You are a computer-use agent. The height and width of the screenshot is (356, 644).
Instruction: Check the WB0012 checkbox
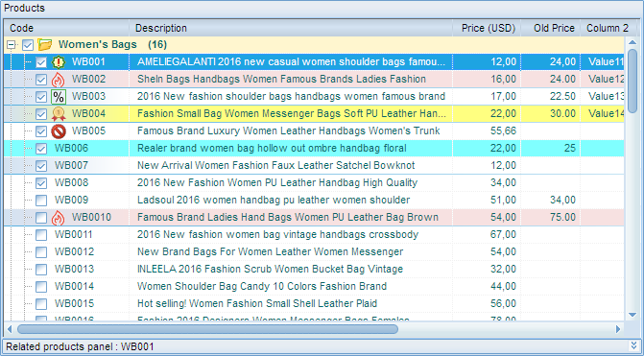pos(41,251)
